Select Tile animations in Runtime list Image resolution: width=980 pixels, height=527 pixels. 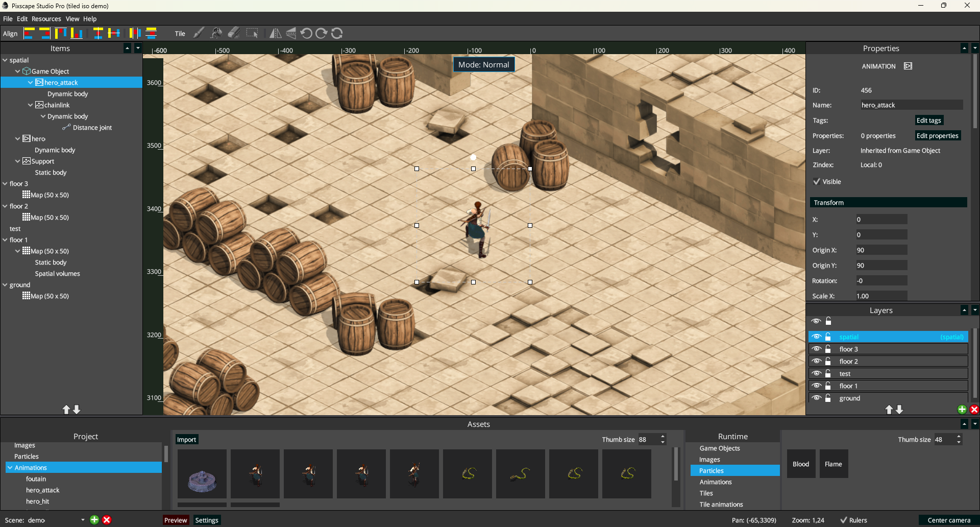[x=721, y=504]
